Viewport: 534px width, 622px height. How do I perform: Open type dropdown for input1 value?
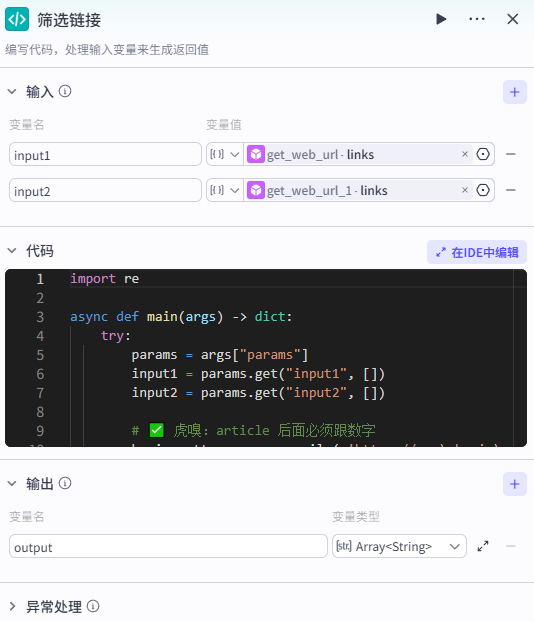[x=225, y=154]
